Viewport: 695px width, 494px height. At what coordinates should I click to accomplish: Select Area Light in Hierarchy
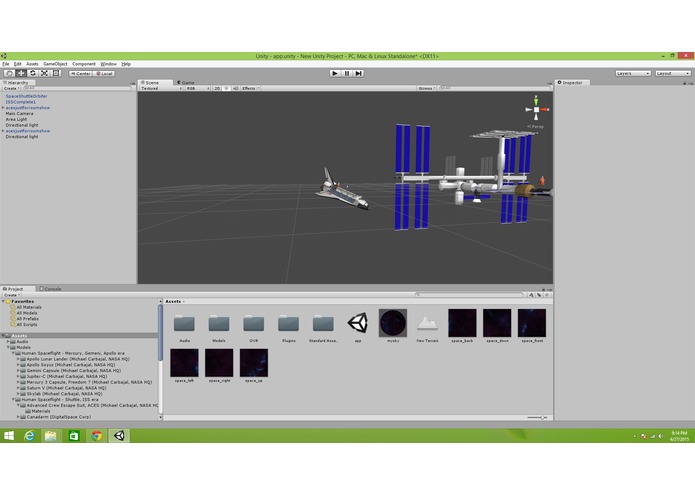click(x=16, y=119)
